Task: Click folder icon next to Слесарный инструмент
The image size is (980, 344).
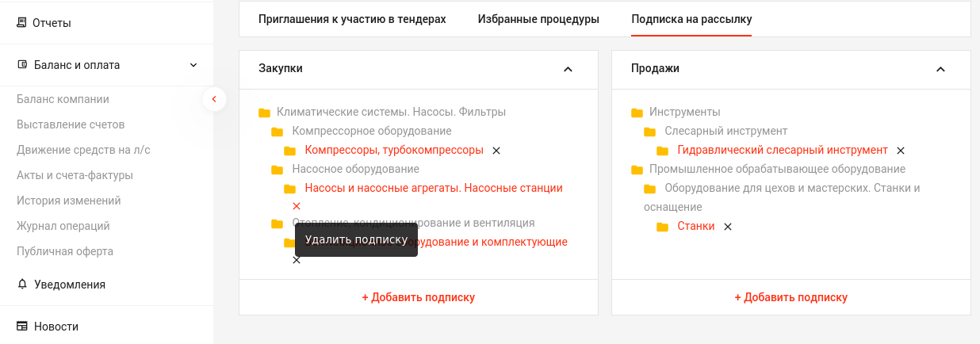Action: coord(649,132)
